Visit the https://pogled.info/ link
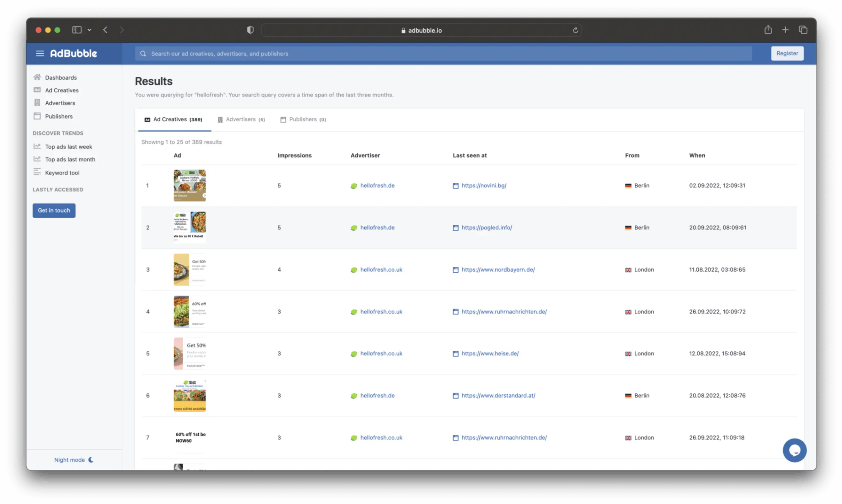 (x=487, y=227)
